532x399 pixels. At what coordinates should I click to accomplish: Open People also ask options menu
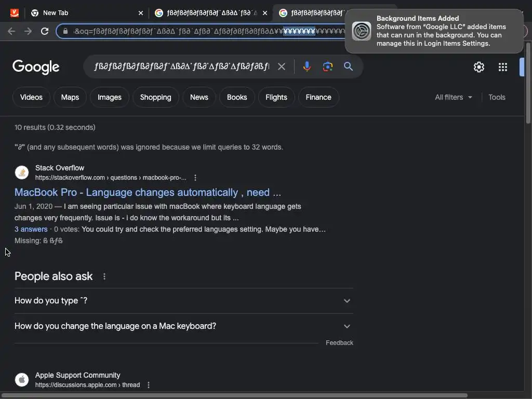click(104, 276)
